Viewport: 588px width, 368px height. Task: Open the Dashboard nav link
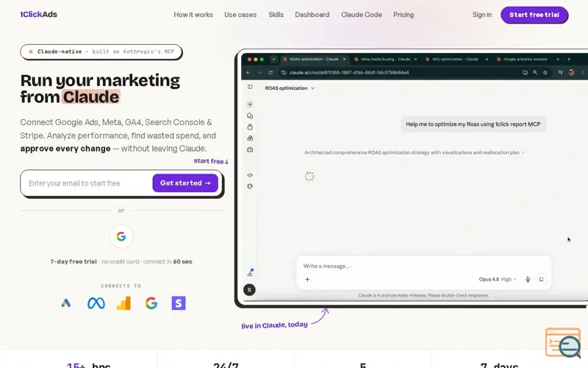(x=312, y=15)
